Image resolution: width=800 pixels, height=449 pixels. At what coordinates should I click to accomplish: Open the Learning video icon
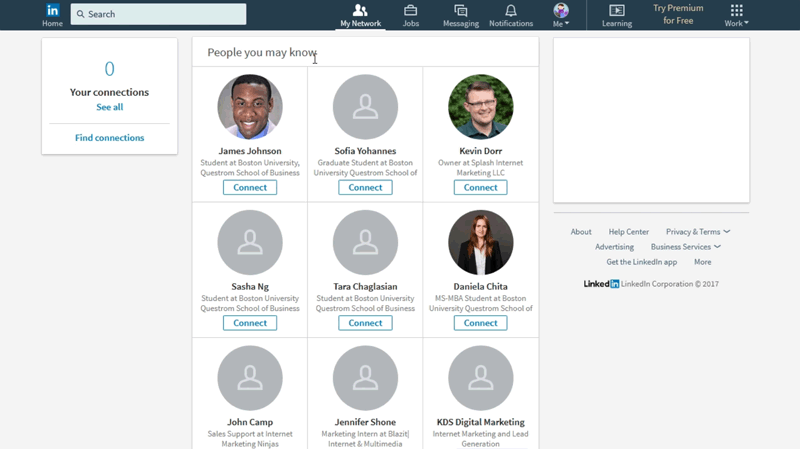(x=617, y=10)
